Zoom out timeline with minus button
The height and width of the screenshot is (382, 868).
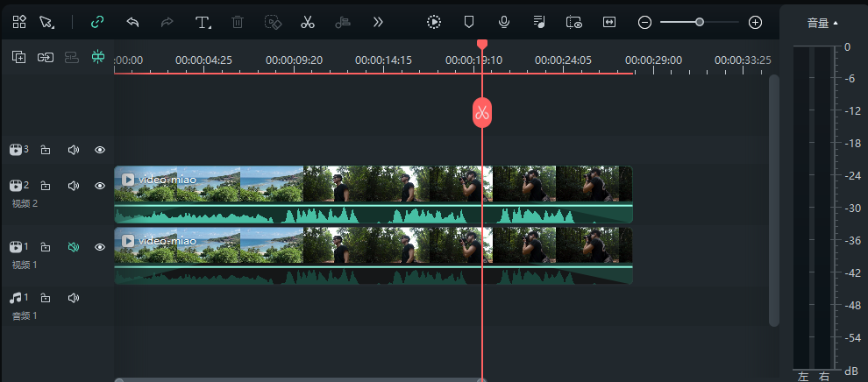point(644,22)
